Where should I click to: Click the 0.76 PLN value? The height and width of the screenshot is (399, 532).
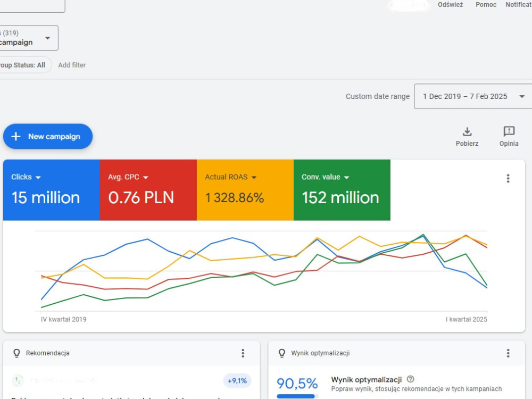pos(141,198)
